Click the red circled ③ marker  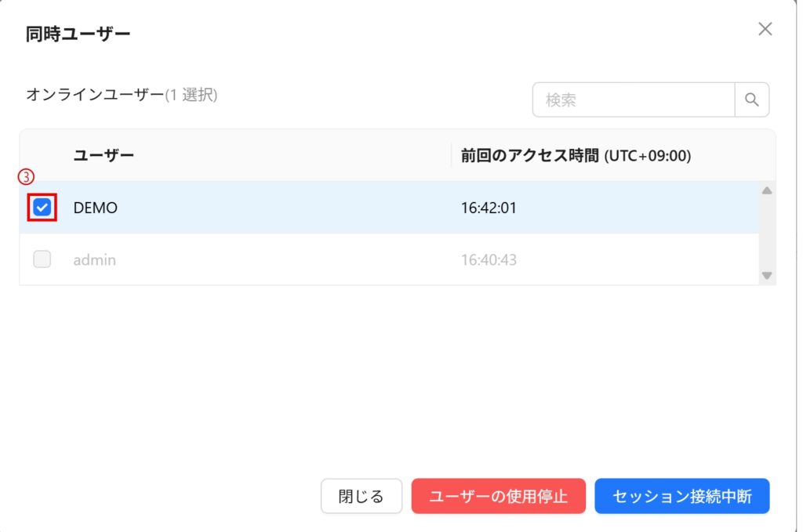26,177
